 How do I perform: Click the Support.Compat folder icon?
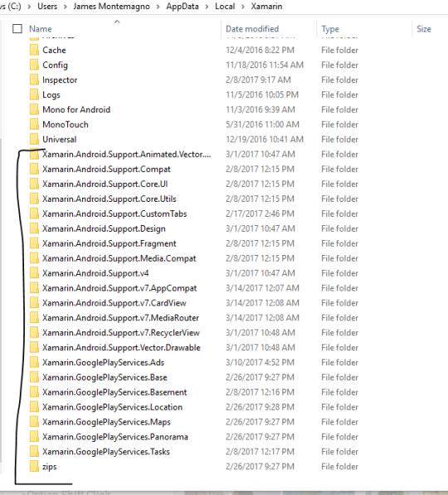click(34, 169)
